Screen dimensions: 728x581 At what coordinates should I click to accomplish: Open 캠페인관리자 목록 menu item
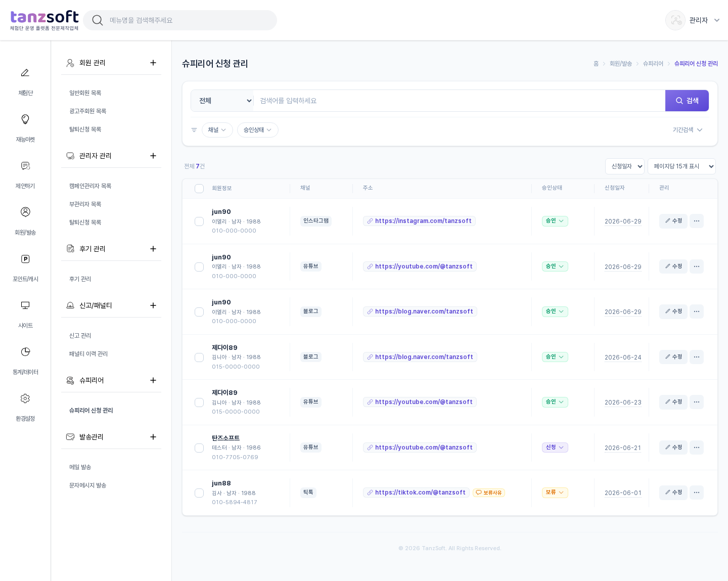[90, 186]
